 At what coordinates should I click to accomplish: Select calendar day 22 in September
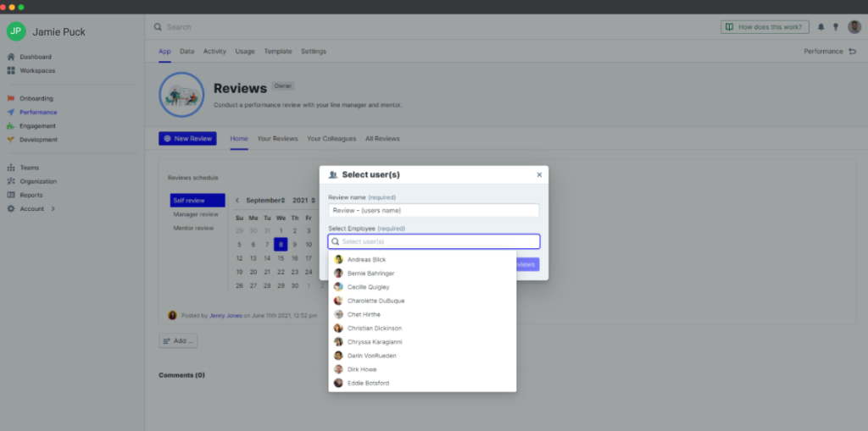[281, 272]
